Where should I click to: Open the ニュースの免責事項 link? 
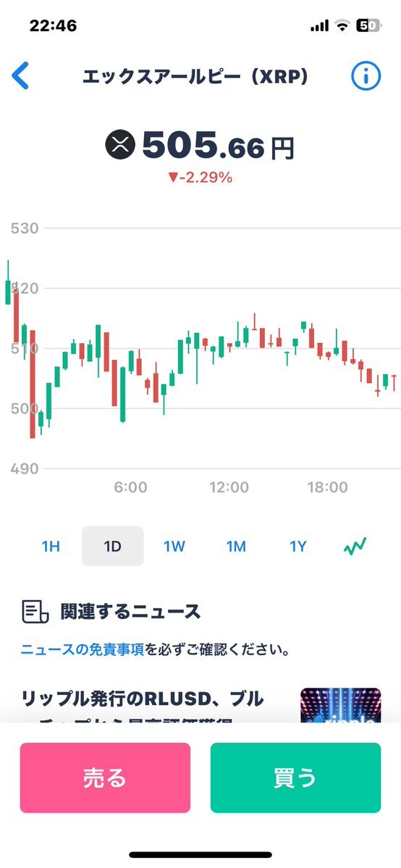click(83, 649)
